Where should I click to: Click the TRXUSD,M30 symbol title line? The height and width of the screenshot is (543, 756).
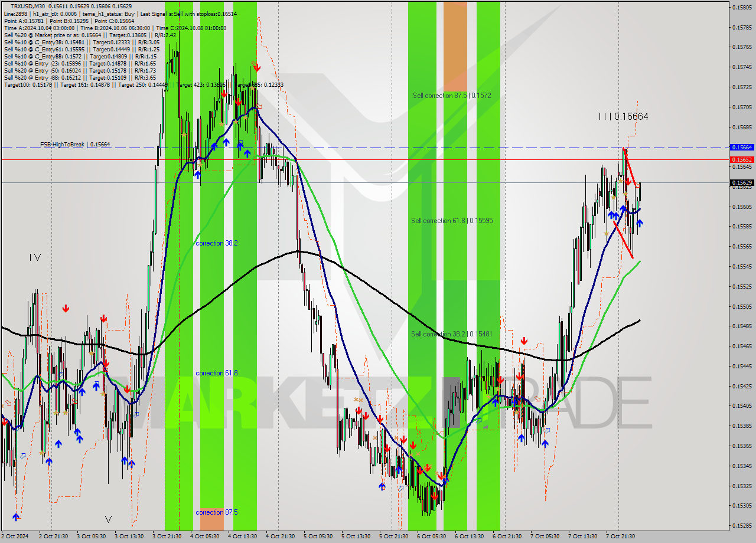pos(71,6)
